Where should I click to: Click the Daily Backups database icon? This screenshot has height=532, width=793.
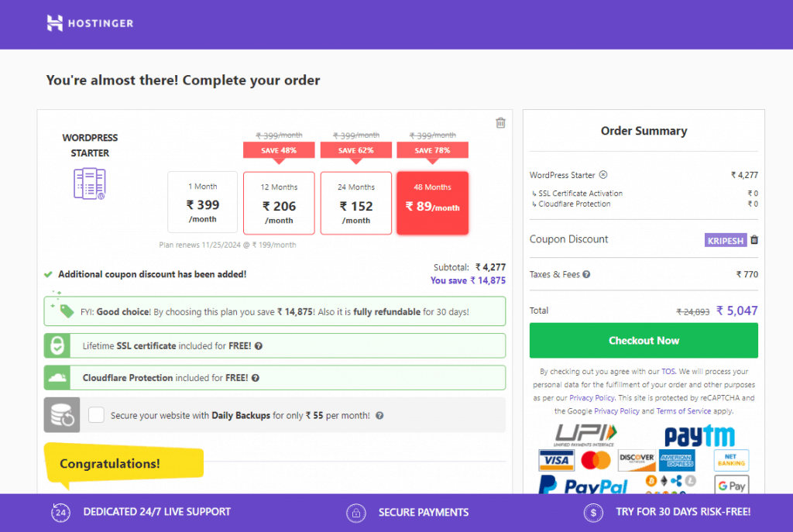(x=62, y=414)
